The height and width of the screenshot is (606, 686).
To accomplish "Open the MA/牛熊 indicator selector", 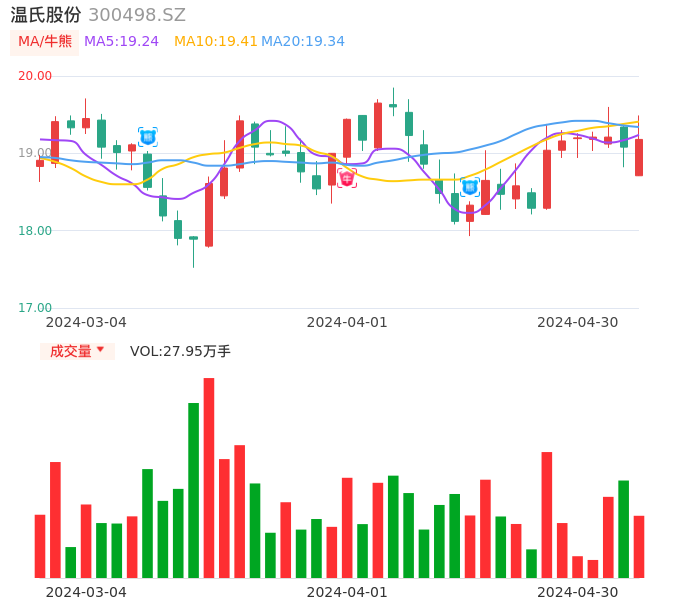I will point(44,41).
